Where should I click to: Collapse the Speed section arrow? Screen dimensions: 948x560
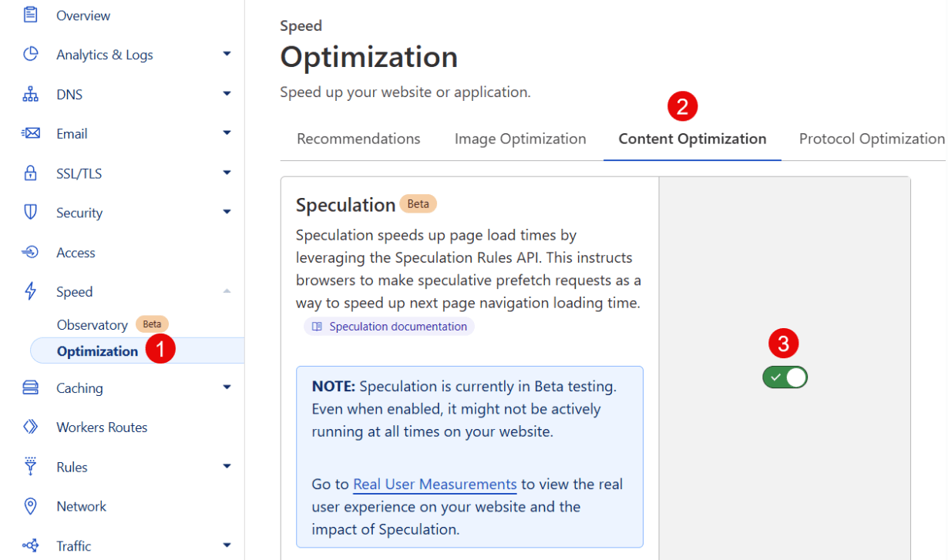227,290
